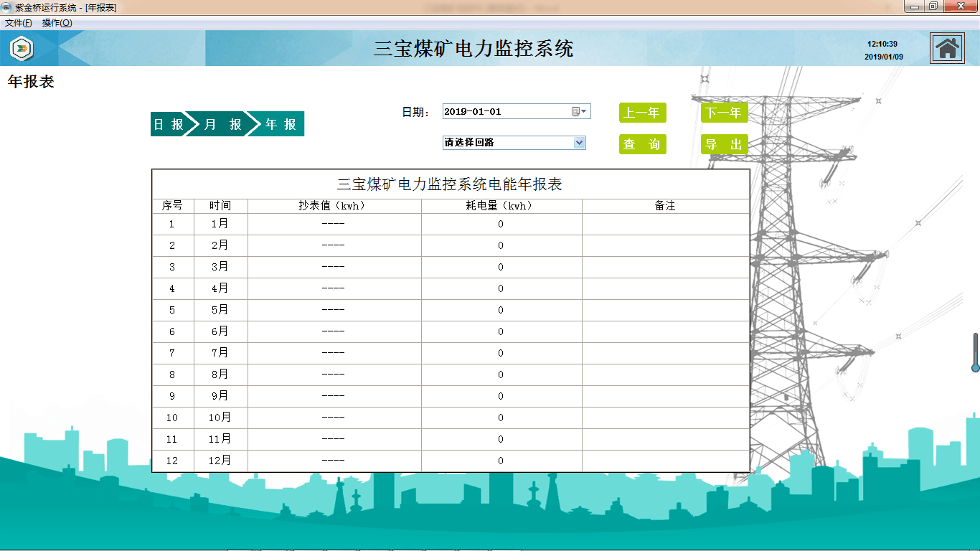This screenshot has height=551, width=980.
Task: Switch to the 日报 report tab
Action: pyautogui.click(x=168, y=124)
